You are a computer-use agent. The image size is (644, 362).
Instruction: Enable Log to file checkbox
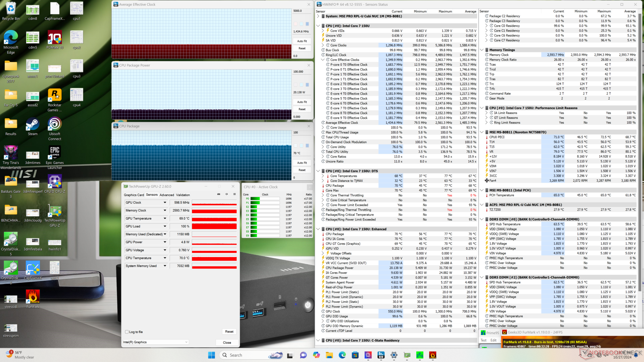coord(127,332)
